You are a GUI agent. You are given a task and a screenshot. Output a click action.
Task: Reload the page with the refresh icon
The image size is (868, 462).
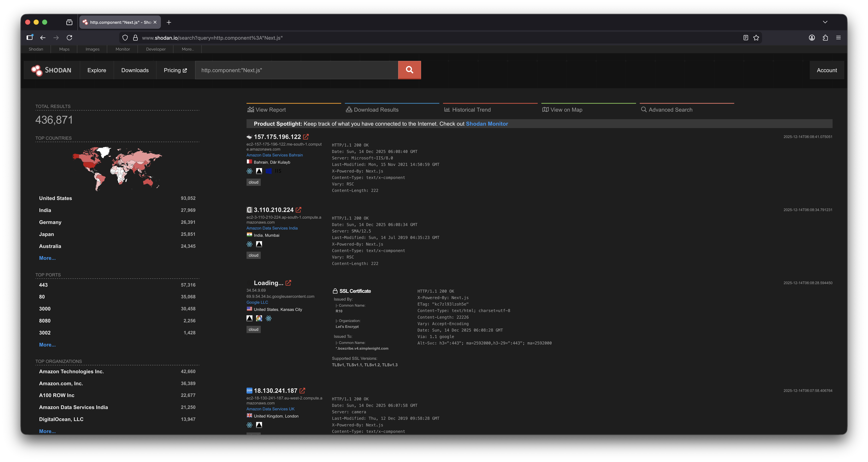[69, 38]
